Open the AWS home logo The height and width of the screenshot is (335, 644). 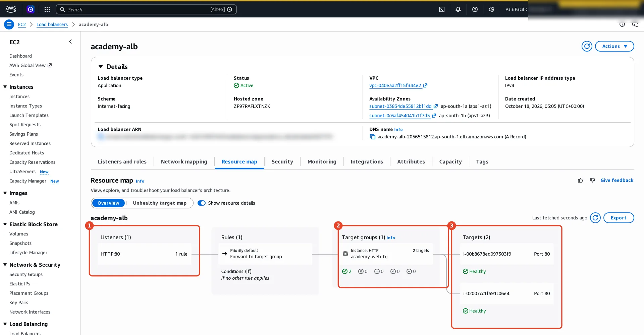point(11,9)
